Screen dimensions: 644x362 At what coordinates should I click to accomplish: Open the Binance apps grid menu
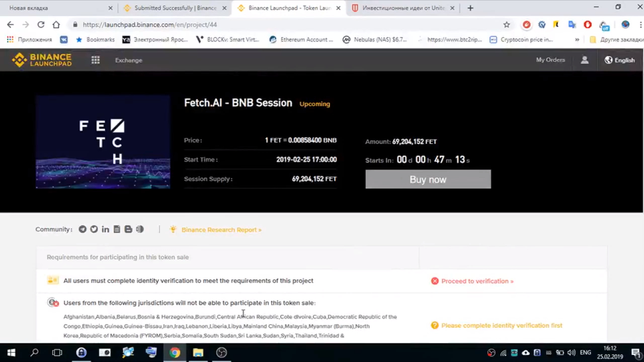click(96, 60)
